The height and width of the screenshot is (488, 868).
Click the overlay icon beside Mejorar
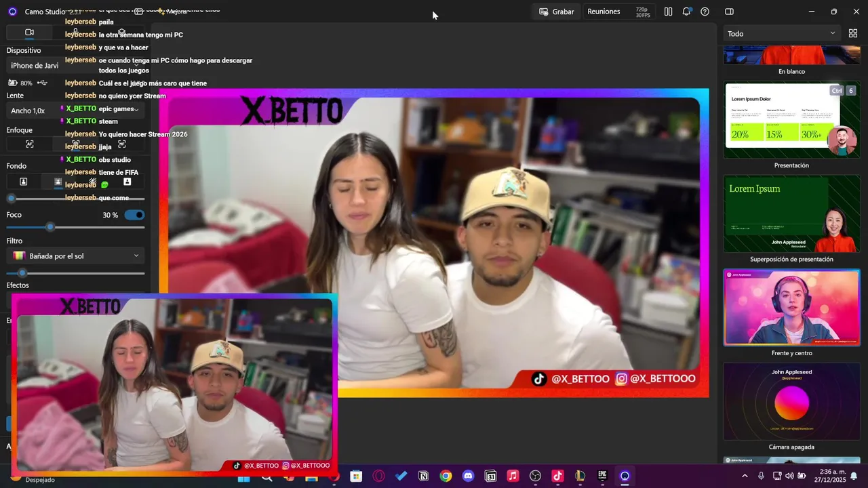click(x=138, y=12)
